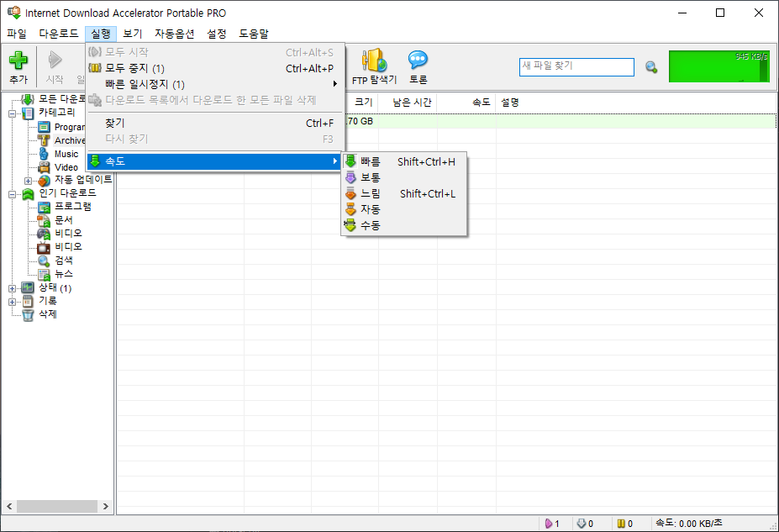Click the green speed graph indicator
This screenshot has width=779, height=532.
[718, 66]
